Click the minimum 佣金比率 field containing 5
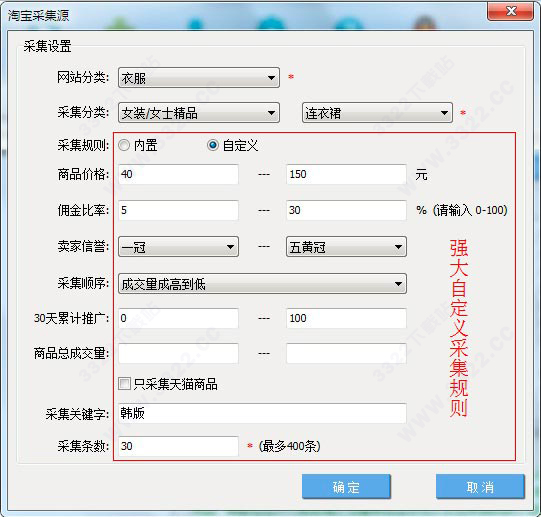Viewport: 541px width, 517px height. tap(178, 210)
